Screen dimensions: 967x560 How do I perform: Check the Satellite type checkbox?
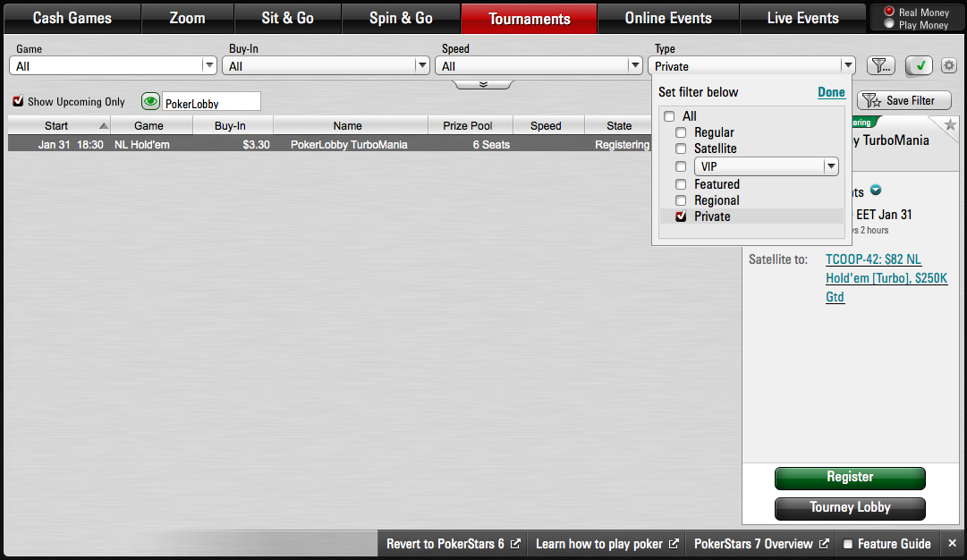(x=681, y=148)
